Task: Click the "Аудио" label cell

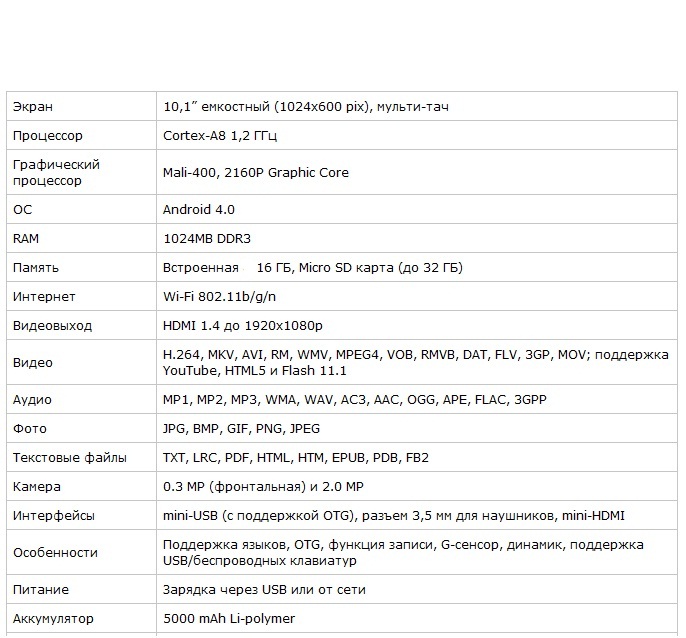Action: coord(32,400)
